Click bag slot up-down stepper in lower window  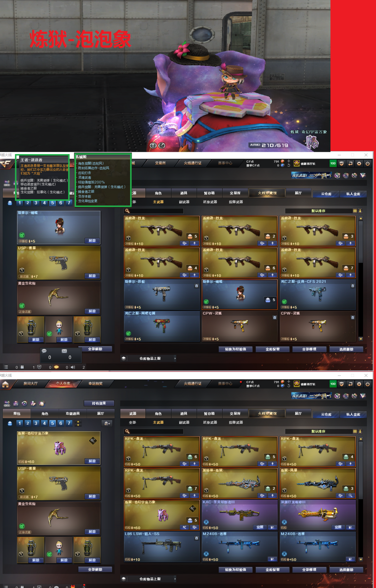click(78, 423)
